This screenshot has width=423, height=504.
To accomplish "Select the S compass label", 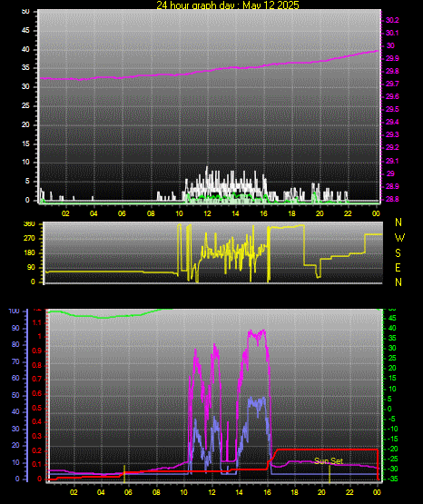I will point(398,253).
